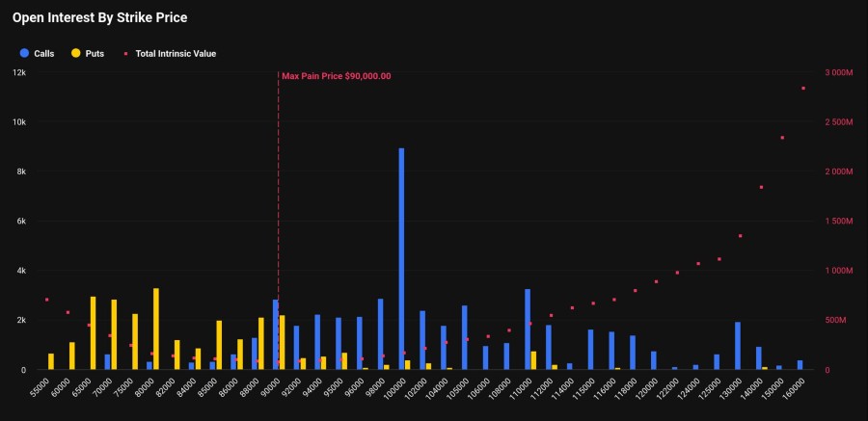Toggle Total Intrinsic Value legend entry
868x421 pixels.
175,53
